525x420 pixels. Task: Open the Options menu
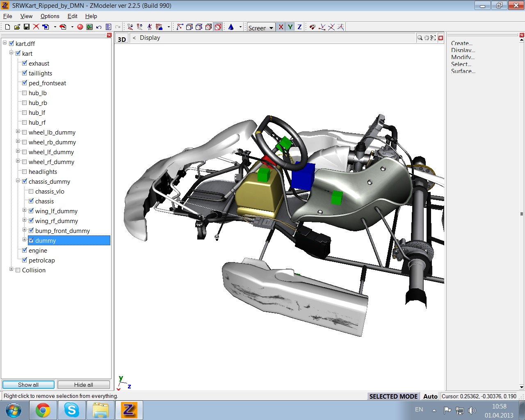(x=50, y=16)
